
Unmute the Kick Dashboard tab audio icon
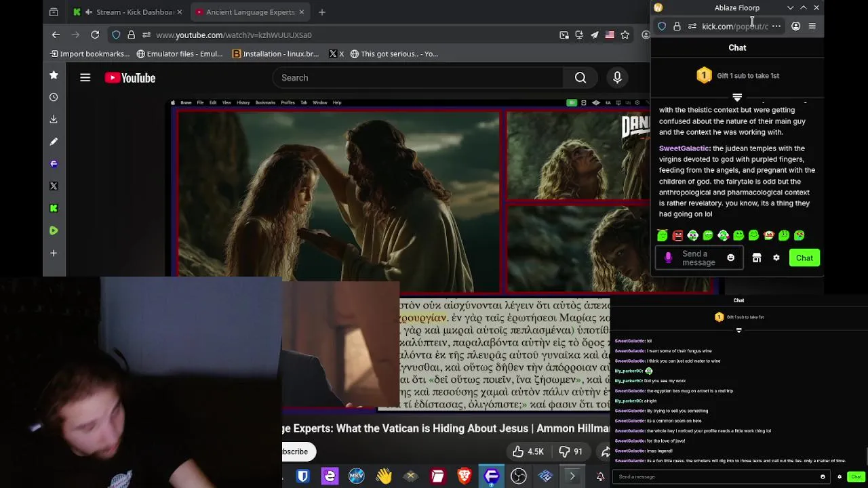pos(89,12)
